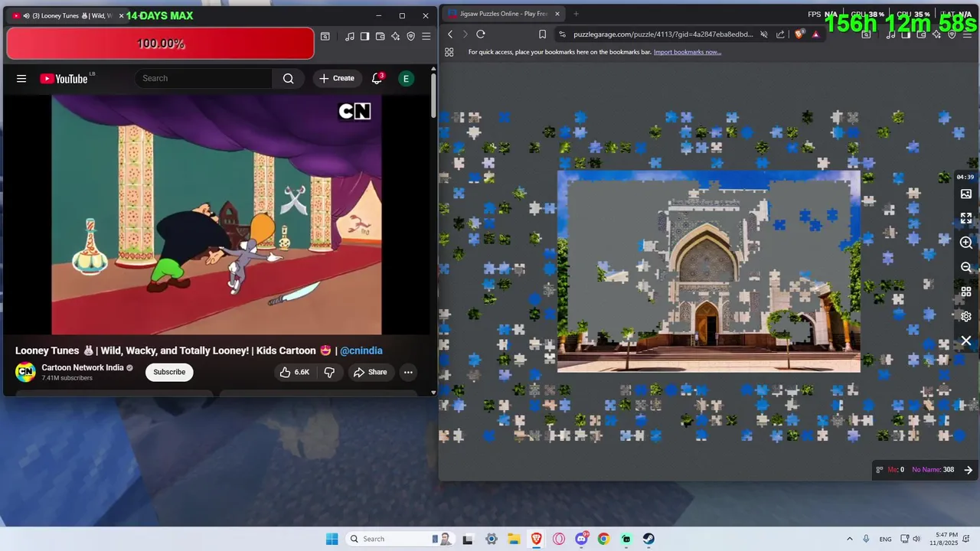Dislike the Looney Tunes video
Screen dimensions: 980x551
tap(329, 372)
